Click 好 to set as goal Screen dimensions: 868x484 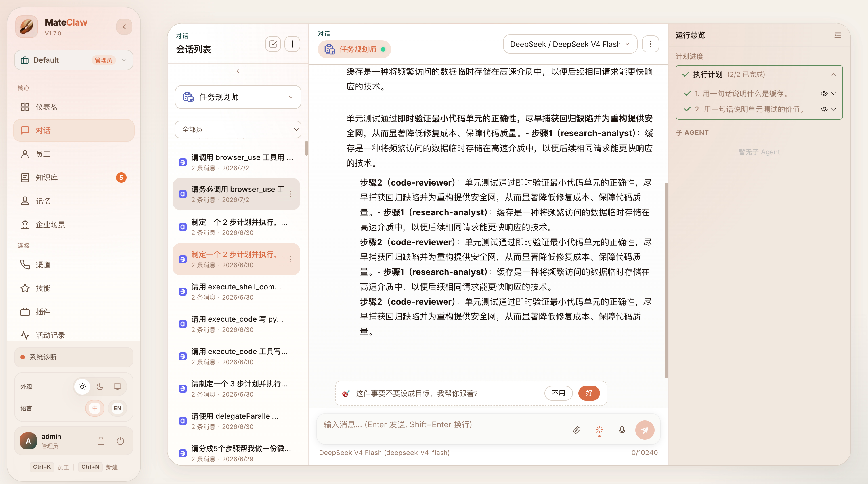click(x=589, y=393)
